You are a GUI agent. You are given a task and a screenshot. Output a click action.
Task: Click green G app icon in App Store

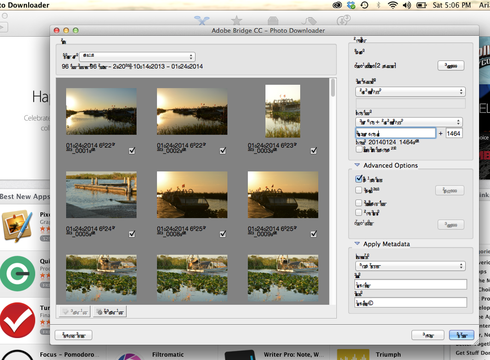pyautogui.click(x=17, y=273)
